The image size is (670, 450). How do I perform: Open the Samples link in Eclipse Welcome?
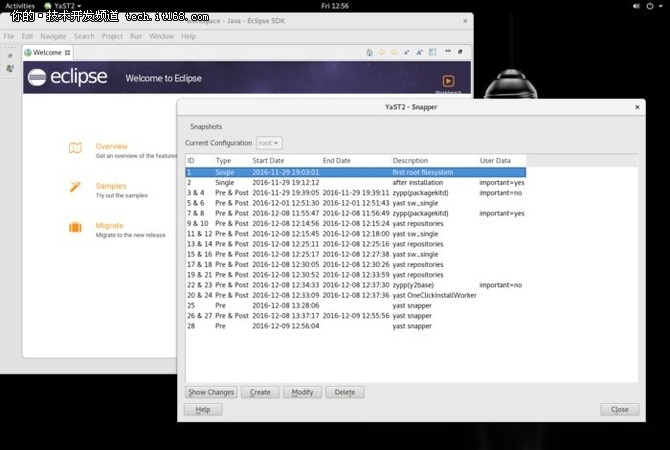[111, 186]
